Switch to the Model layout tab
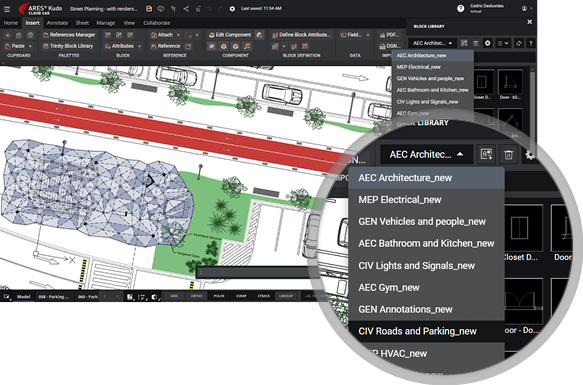 [23, 296]
